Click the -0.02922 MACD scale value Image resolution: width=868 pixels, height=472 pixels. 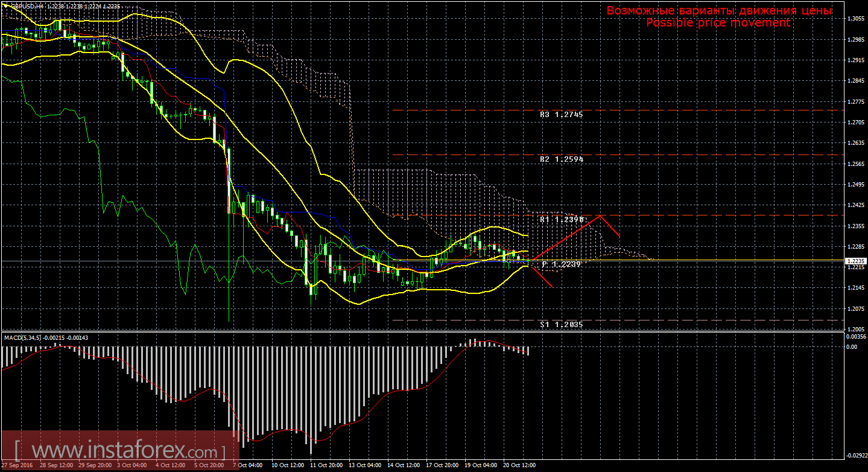pyautogui.click(x=856, y=456)
